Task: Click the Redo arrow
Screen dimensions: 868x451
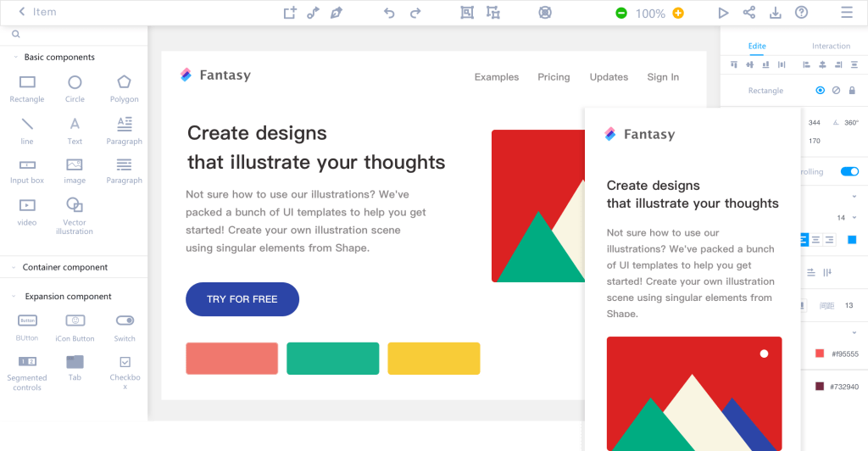Action: 415,13
